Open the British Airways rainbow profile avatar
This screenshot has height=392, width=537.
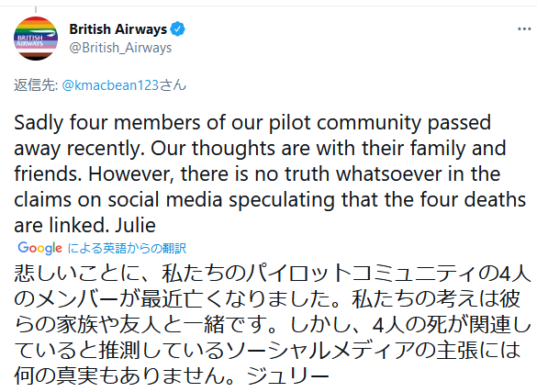point(36,39)
